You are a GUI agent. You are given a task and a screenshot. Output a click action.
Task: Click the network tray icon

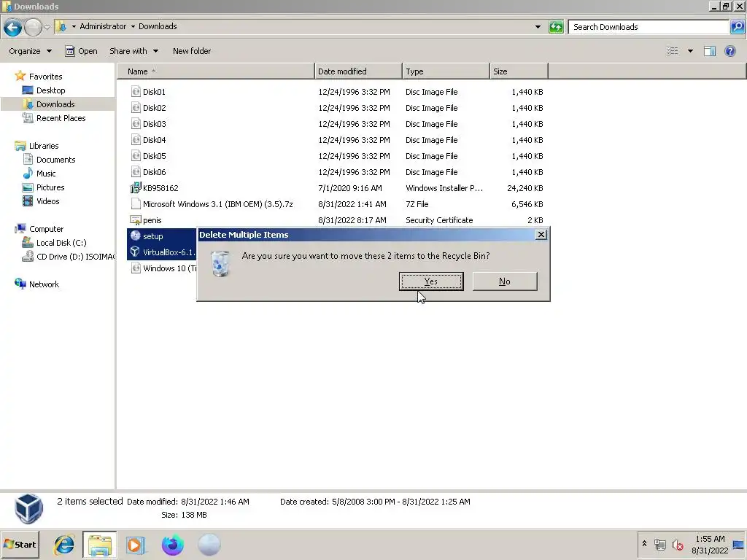click(659, 544)
